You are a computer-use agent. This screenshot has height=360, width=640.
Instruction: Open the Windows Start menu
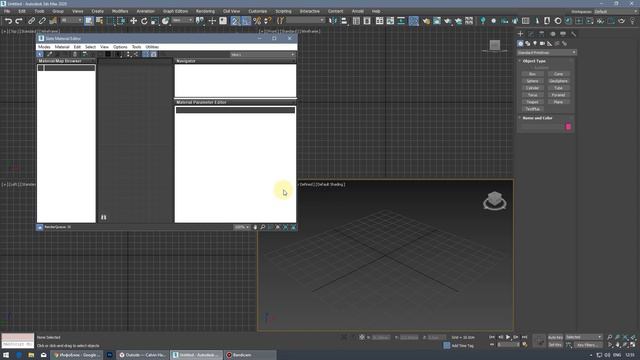click(x=6, y=355)
